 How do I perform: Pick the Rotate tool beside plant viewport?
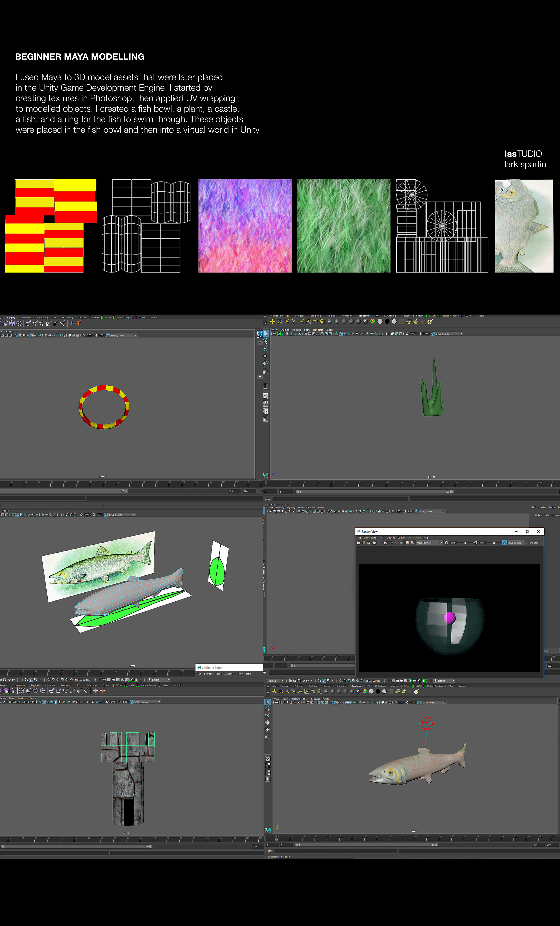pos(265,363)
